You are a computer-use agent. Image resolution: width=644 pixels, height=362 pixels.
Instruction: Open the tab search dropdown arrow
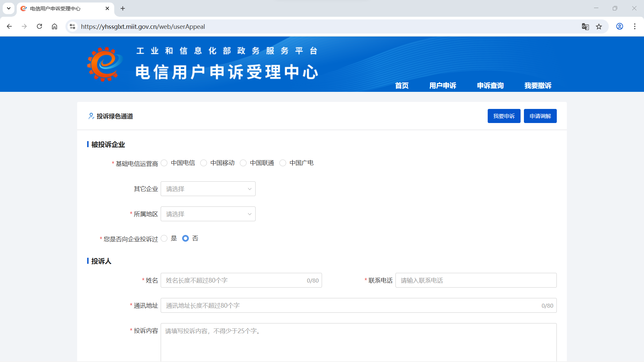click(x=9, y=8)
